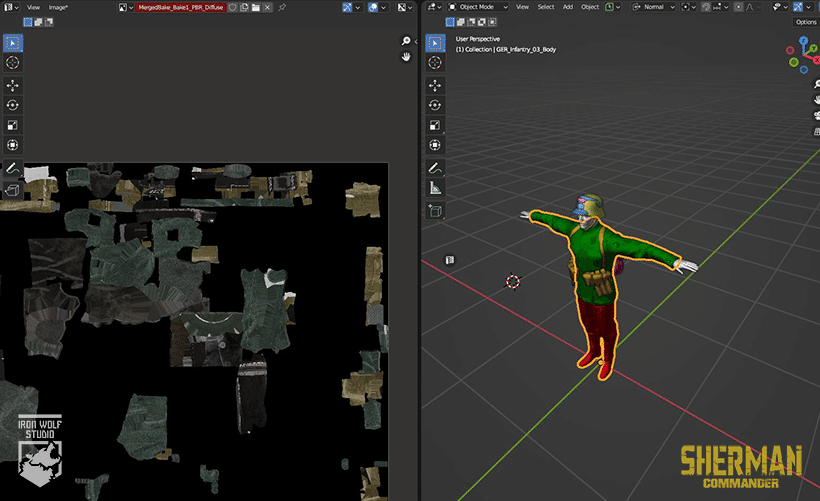The height and width of the screenshot is (501, 820).
Task: Open the Normal transform orientation dropdown
Action: (654, 7)
